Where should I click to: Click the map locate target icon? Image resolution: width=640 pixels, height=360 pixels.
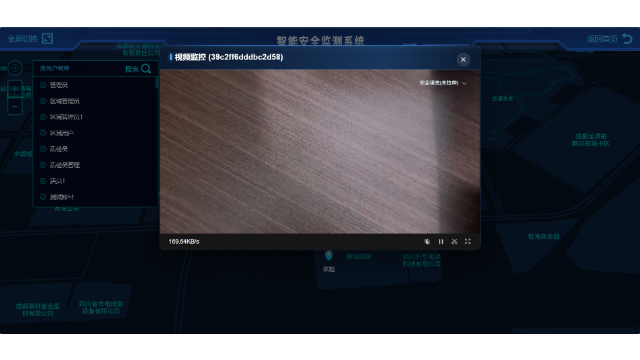coord(15,68)
